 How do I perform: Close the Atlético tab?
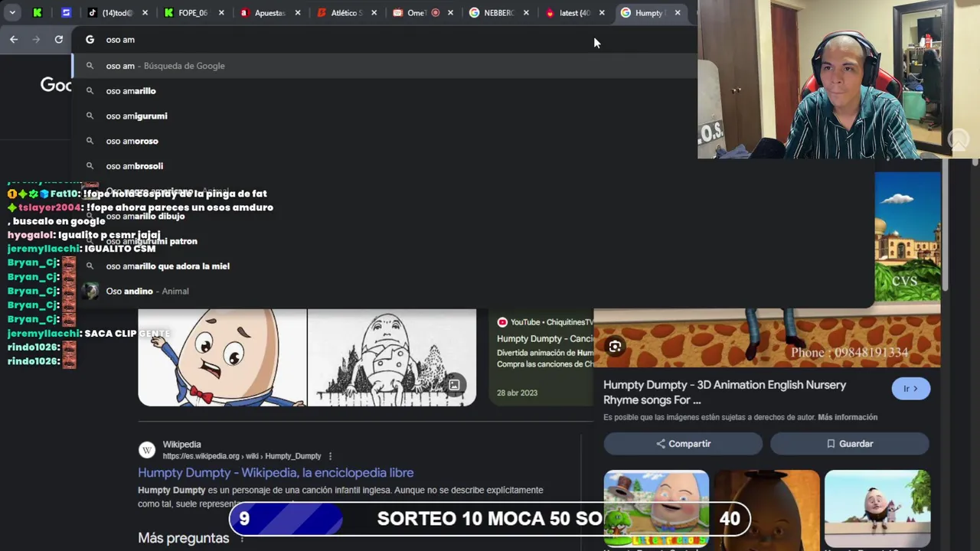click(x=374, y=12)
